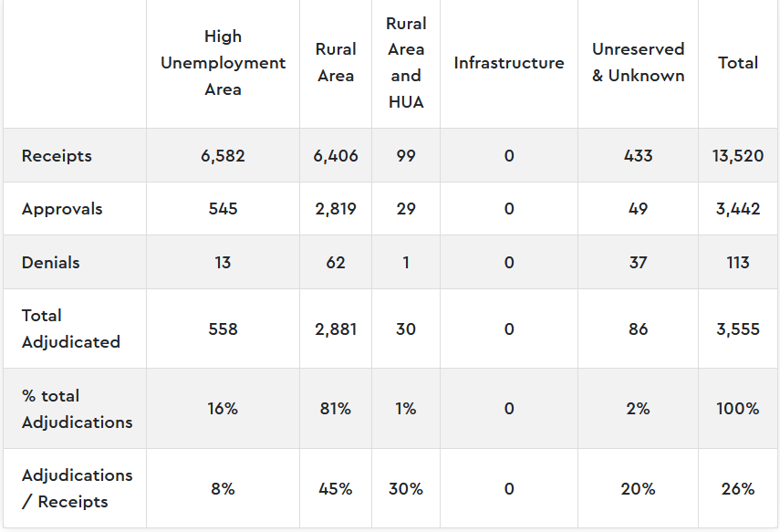Viewport: 780px width, 532px height.
Task: Select the Adjudications / Receipts row label
Action: [x=77, y=488]
